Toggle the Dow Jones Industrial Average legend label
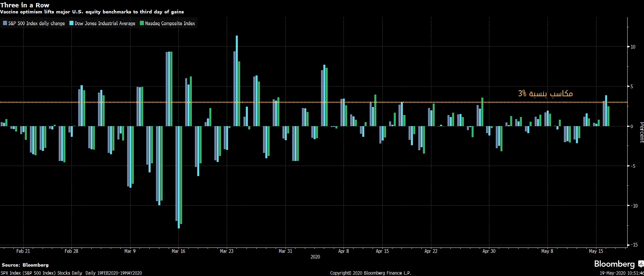The image size is (644, 276). pyautogui.click(x=105, y=23)
